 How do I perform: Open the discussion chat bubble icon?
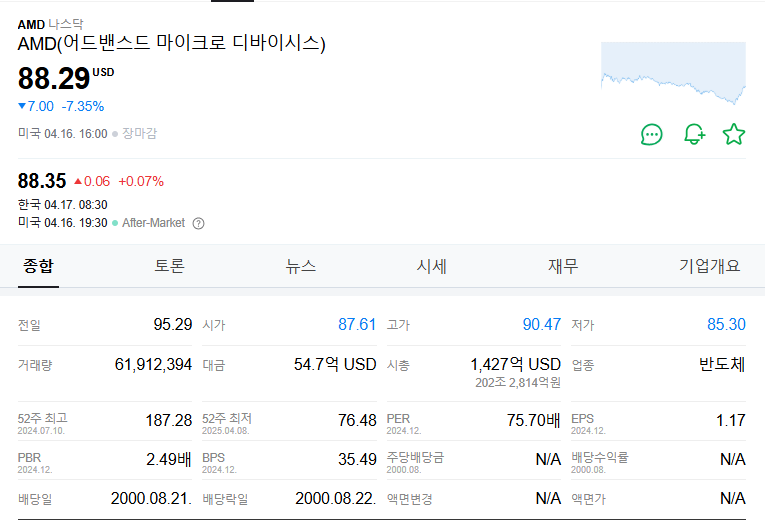pos(651,135)
